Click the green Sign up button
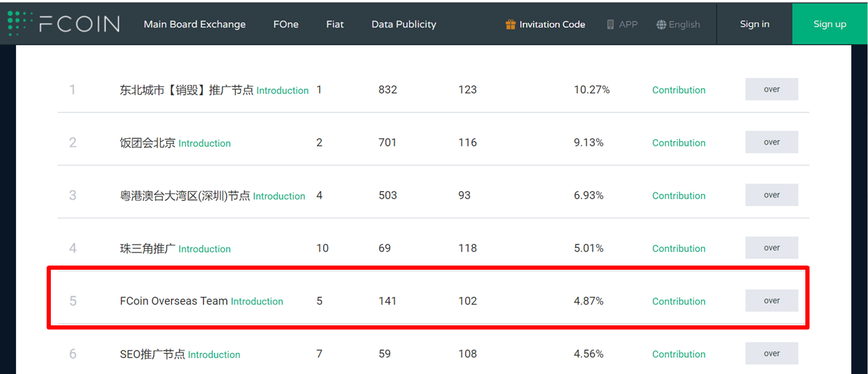Screen dimensions: 868x374 click(830, 24)
